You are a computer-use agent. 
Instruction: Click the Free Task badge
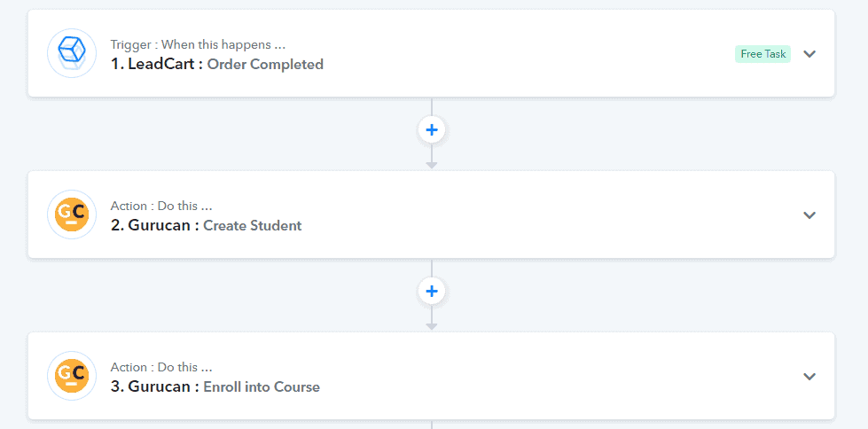pyautogui.click(x=762, y=54)
